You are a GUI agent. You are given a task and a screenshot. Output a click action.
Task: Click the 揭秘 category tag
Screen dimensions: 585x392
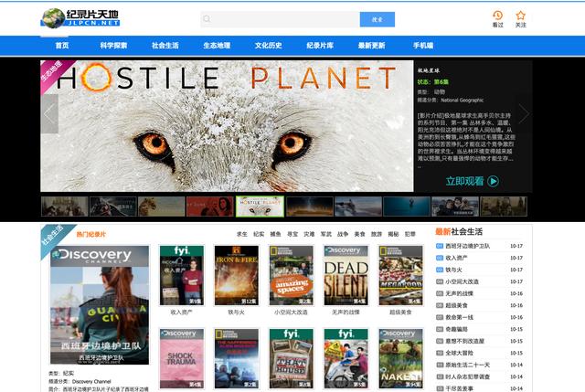pos(393,234)
